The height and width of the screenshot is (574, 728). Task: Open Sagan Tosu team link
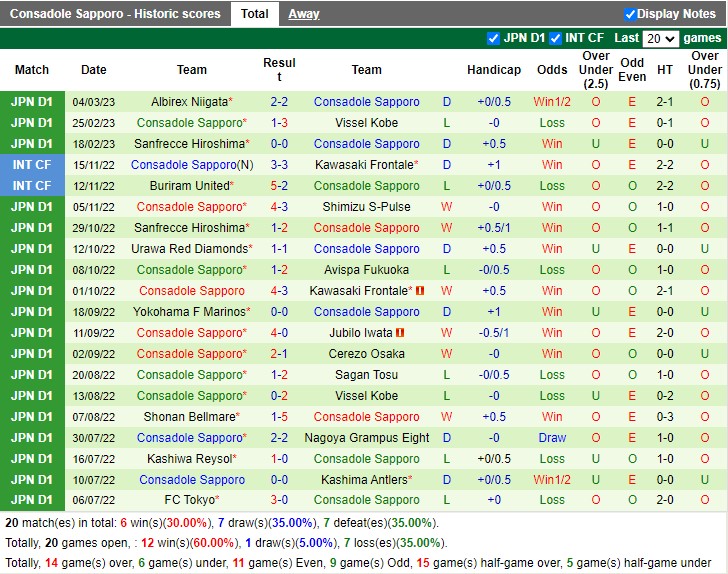366,375
